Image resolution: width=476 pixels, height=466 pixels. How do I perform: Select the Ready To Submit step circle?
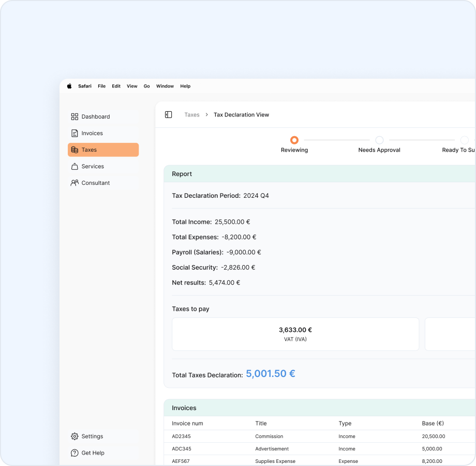point(464,140)
